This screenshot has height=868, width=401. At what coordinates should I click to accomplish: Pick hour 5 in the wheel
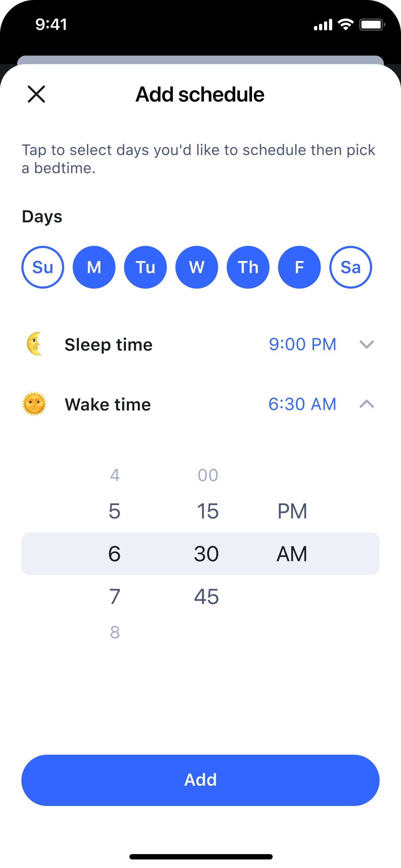114,511
